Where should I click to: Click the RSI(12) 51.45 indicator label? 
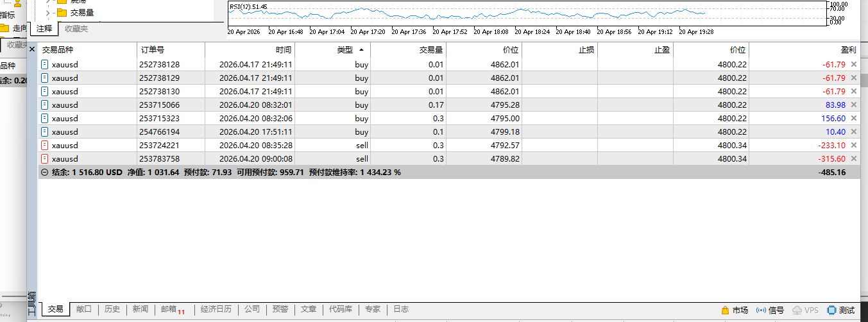248,6
